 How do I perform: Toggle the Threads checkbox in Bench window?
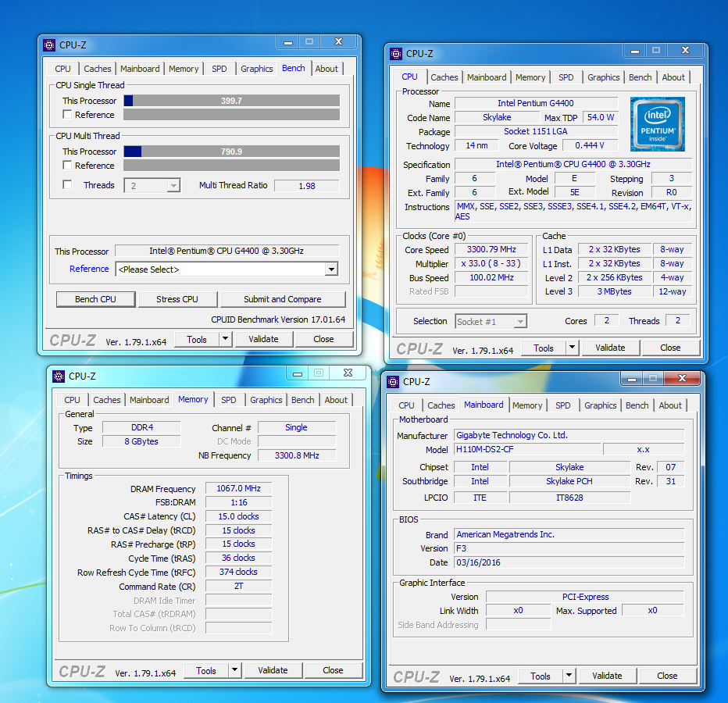[67, 185]
